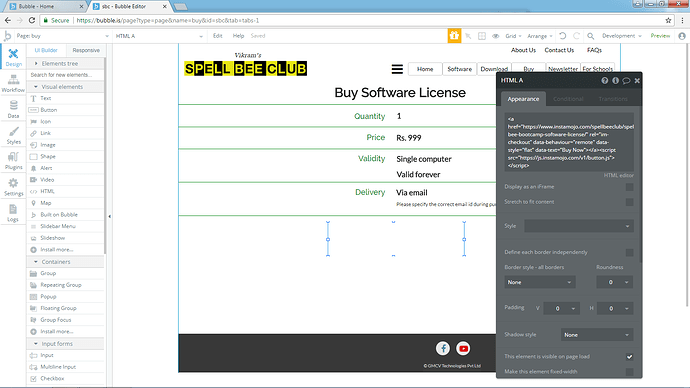Click the Search for new elements field

coord(66,75)
